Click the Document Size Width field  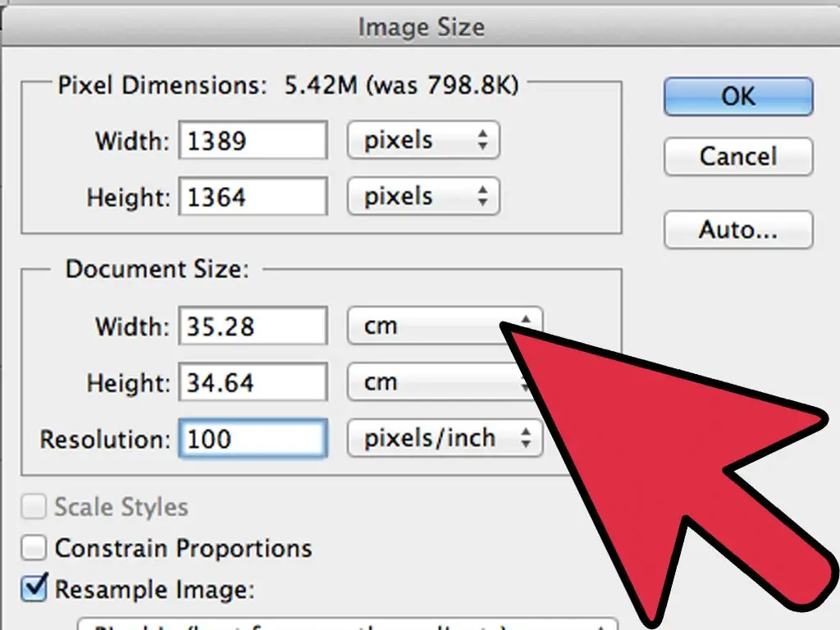[x=253, y=326]
